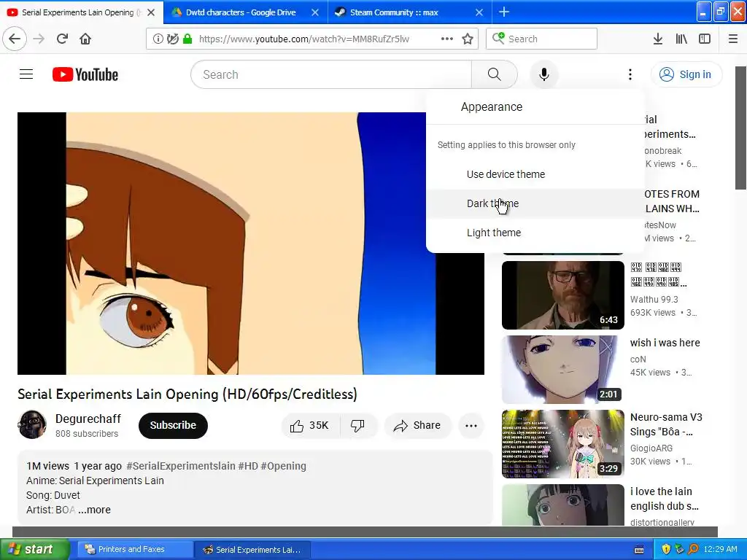Open the YouTube settings three-dot menu
The image size is (747, 560).
(x=630, y=74)
